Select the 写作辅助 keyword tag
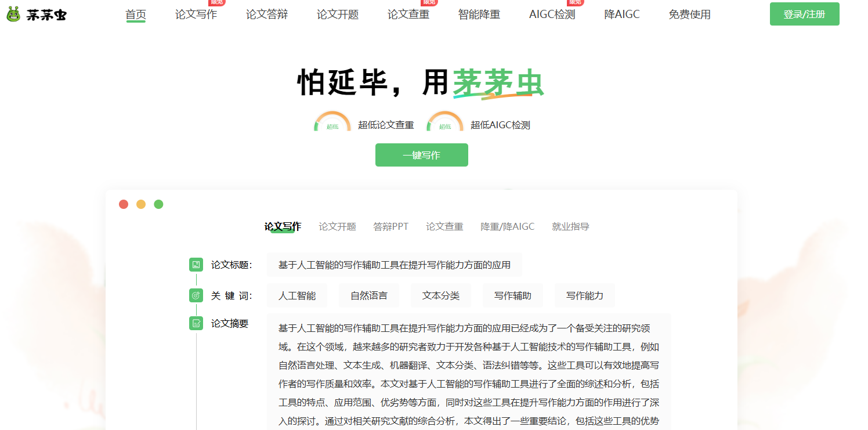Image resolution: width=868 pixels, height=430 pixels. [513, 295]
